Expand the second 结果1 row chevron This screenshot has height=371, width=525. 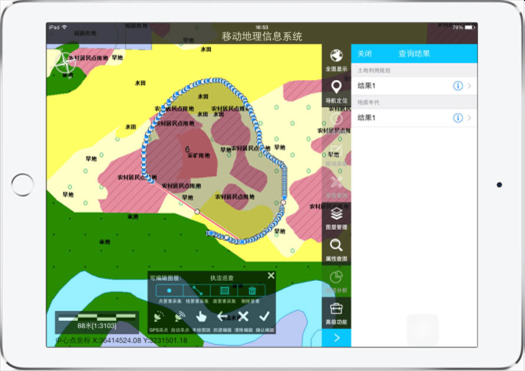(x=469, y=118)
